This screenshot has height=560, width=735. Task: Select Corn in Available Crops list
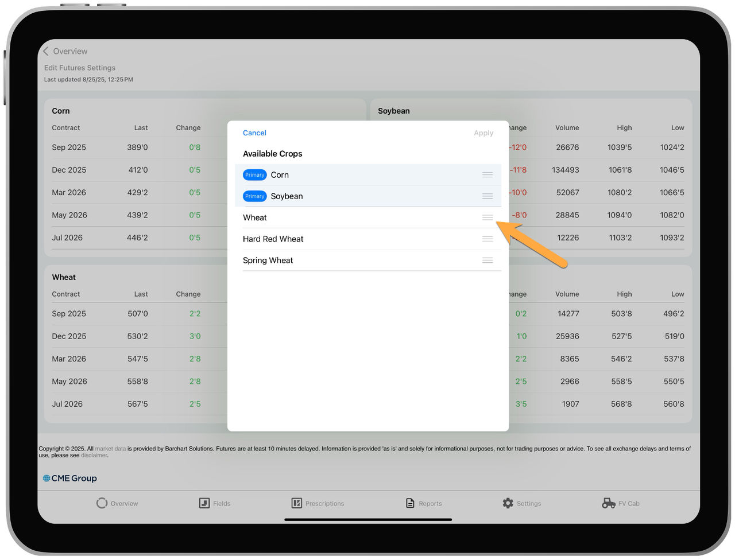point(368,175)
